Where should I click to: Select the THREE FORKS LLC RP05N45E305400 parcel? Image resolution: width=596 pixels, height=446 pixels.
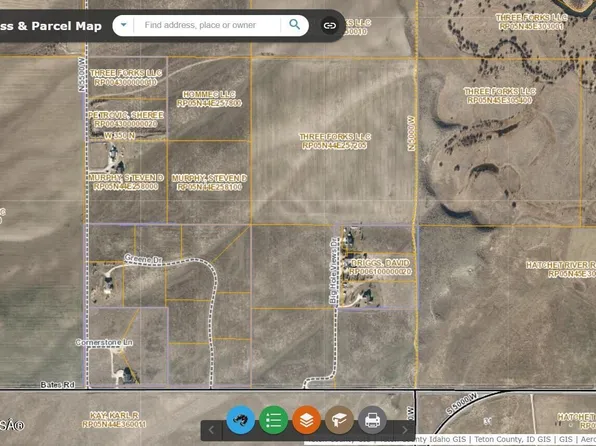click(x=499, y=96)
